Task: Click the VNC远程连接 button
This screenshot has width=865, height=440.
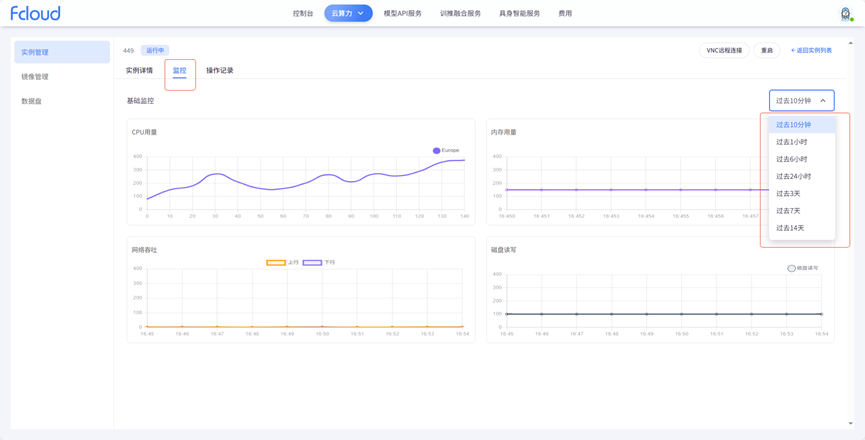Action: [724, 50]
